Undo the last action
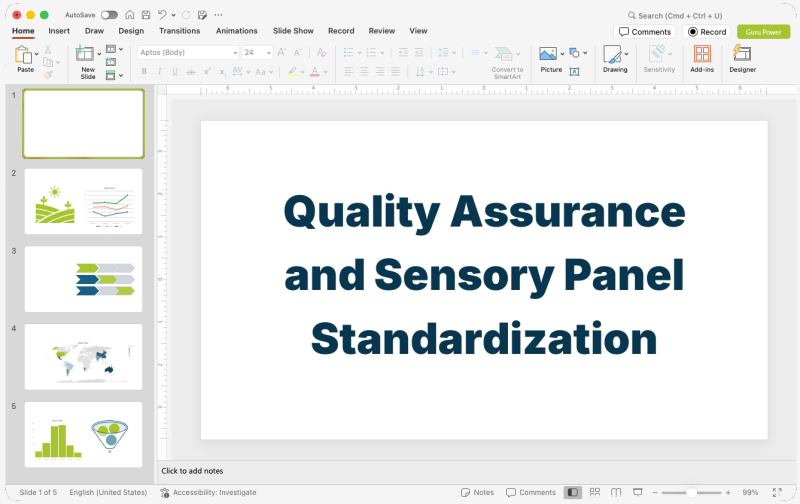 click(162, 15)
